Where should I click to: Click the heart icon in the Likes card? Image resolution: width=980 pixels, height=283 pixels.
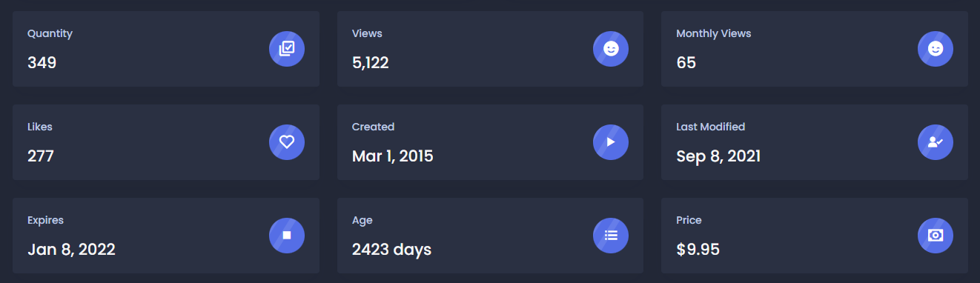pos(287,142)
